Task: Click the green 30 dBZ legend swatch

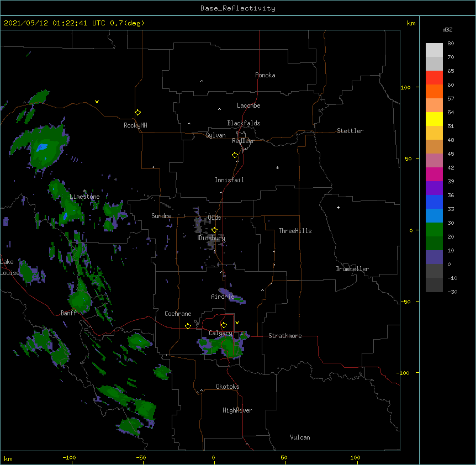Action: click(x=434, y=230)
